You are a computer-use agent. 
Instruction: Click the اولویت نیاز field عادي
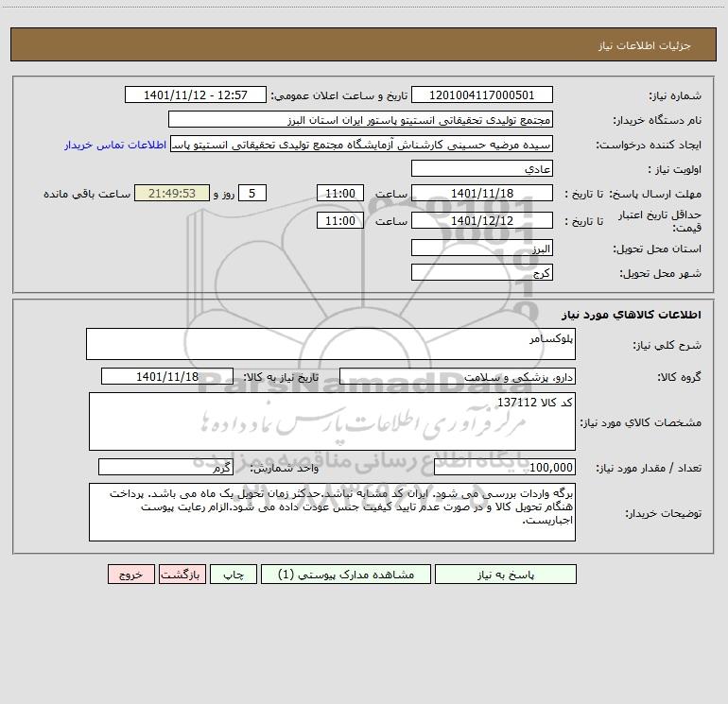pyautogui.click(x=482, y=168)
